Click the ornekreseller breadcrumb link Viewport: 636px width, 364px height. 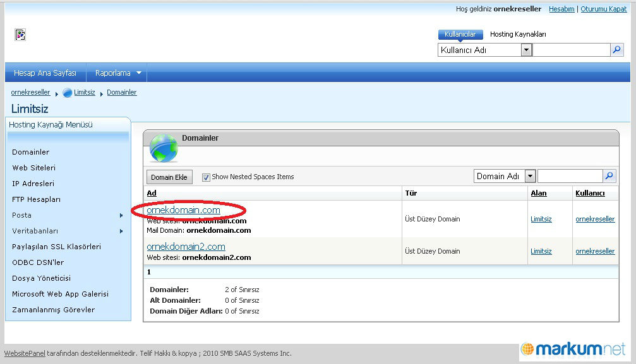click(x=30, y=92)
